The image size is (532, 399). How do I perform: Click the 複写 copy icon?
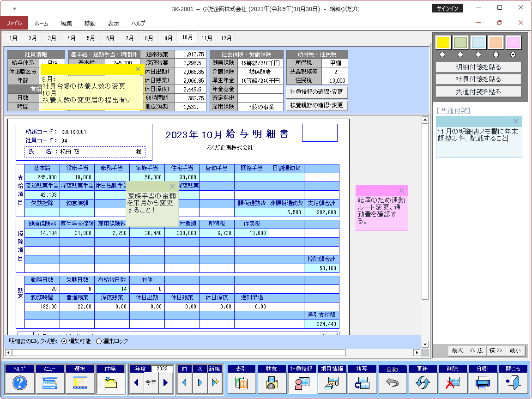pyautogui.click(x=362, y=383)
